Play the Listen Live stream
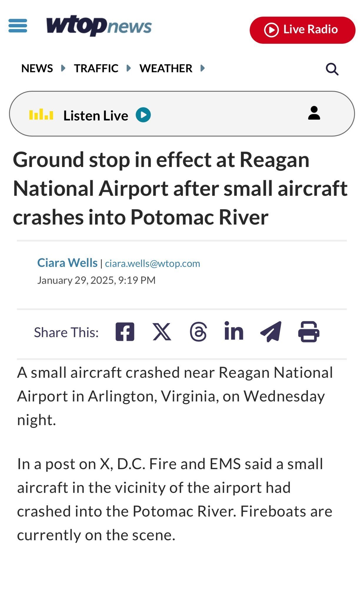 pos(143,115)
